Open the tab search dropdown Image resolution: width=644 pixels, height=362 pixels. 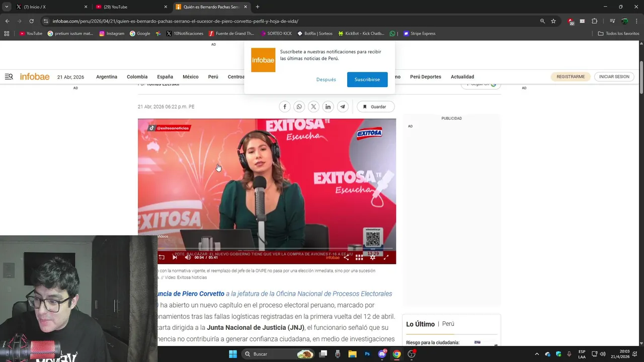click(x=7, y=7)
